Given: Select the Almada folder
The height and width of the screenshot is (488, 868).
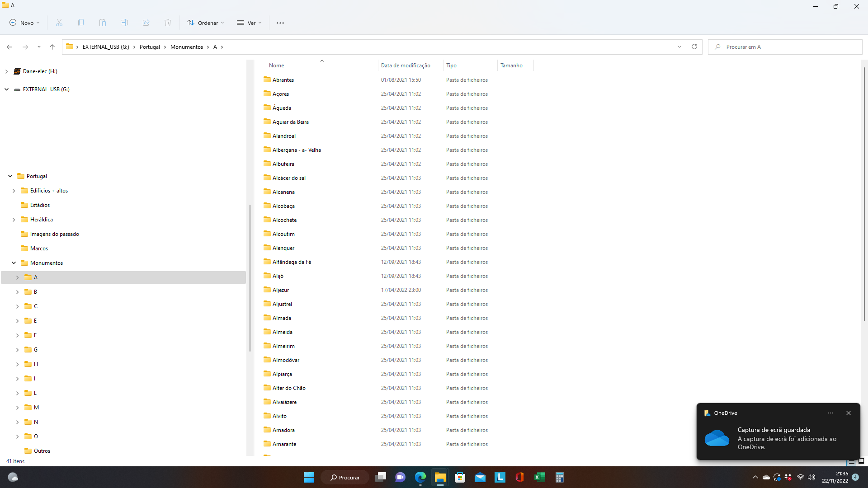Looking at the screenshot, I should pyautogui.click(x=282, y=318).
